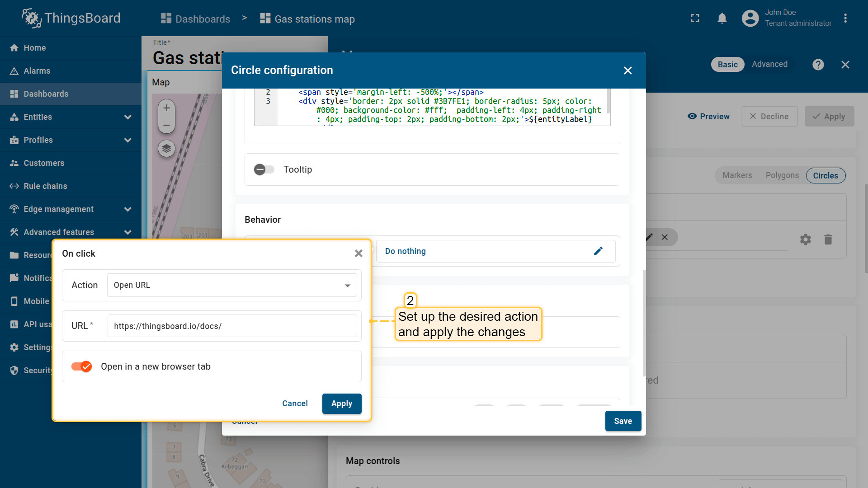Apply the On click action

341,404
